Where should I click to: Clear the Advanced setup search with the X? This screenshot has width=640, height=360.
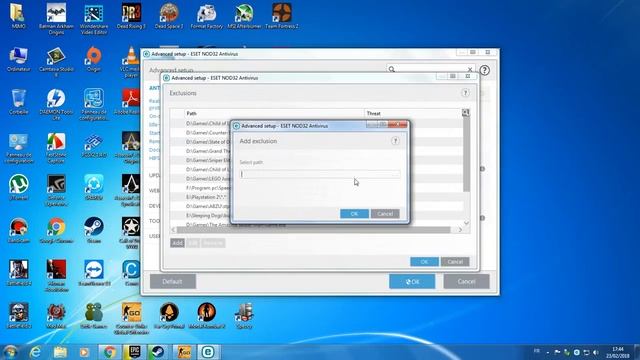coord(470,69)
